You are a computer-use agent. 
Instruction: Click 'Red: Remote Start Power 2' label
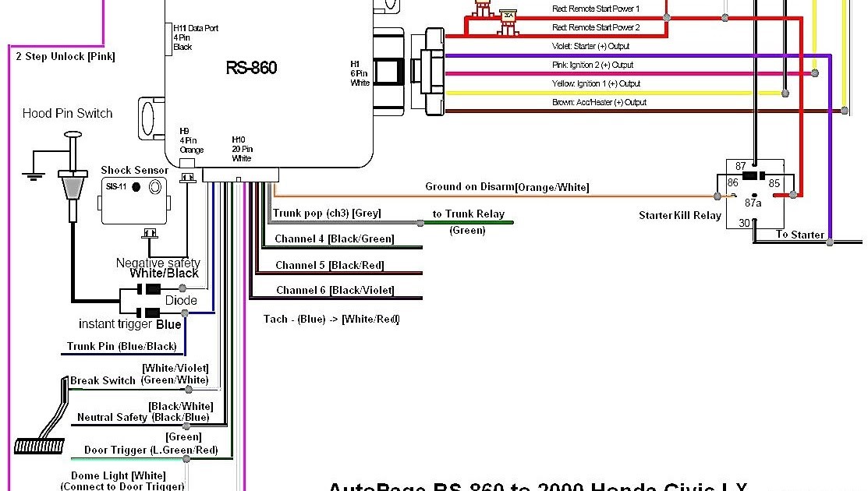596,27
